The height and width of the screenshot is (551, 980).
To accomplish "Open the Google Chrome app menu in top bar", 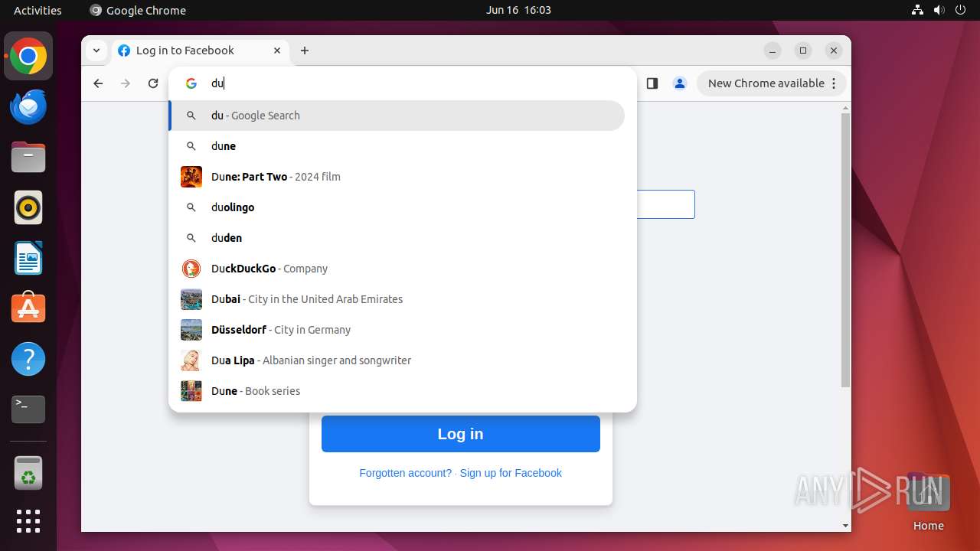I will 138,10.
